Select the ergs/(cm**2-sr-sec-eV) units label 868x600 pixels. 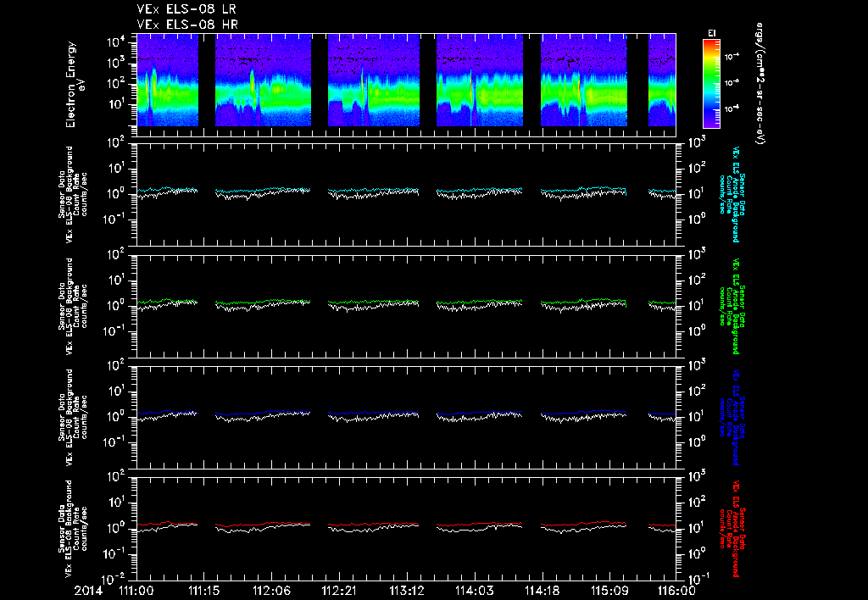[760, 84]
